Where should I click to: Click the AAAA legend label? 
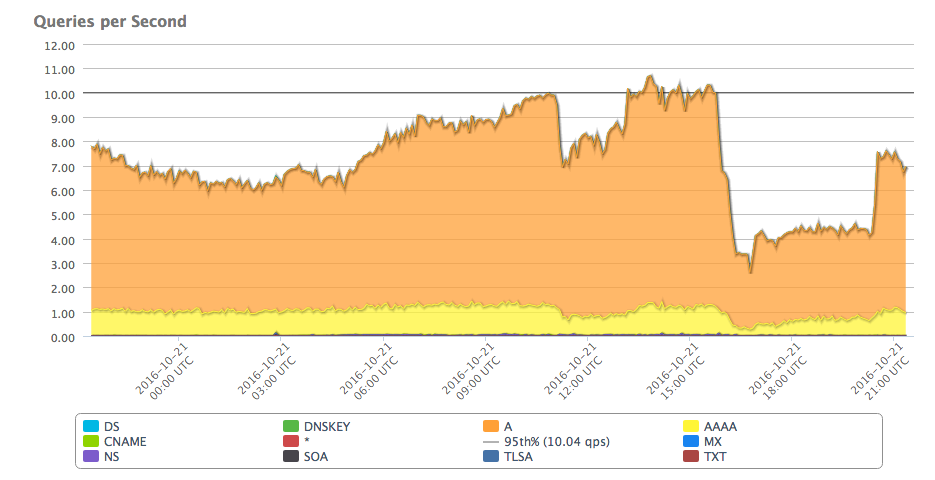coord(720,427)
